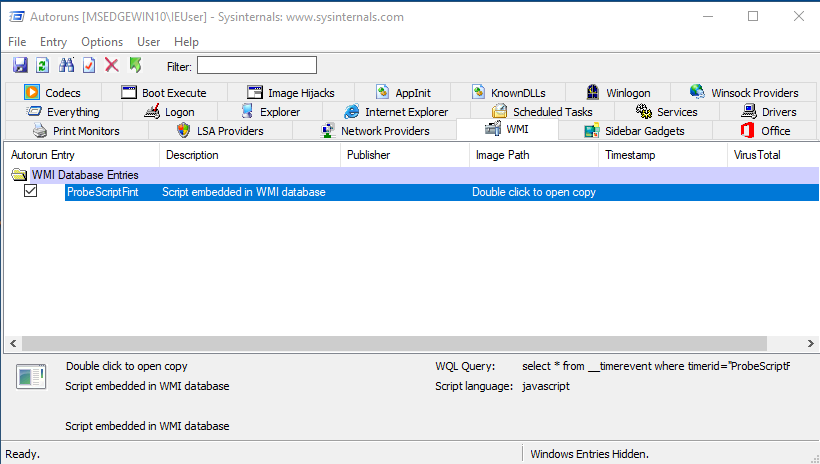Screen dimensions: 820x464
Task: Click the Autoruns title bar app icon
Action: 17,17
